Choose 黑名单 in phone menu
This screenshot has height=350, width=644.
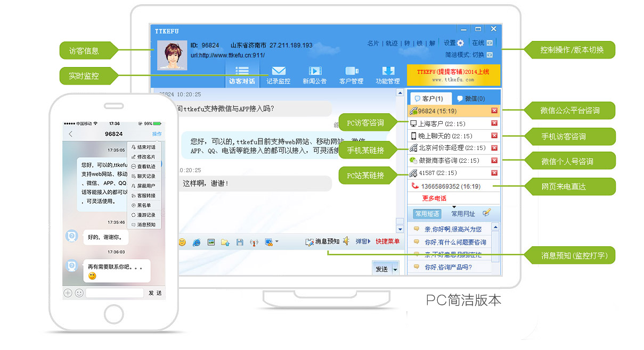point(143,205)
